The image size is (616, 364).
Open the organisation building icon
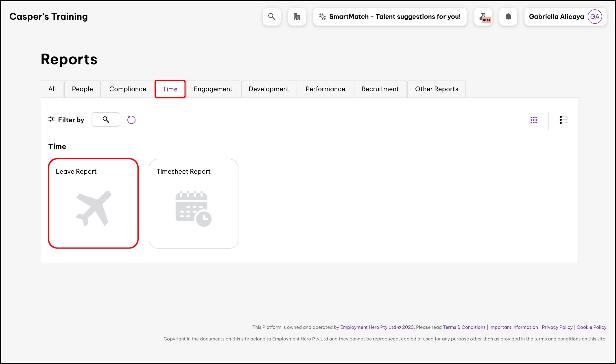[297, 16]
